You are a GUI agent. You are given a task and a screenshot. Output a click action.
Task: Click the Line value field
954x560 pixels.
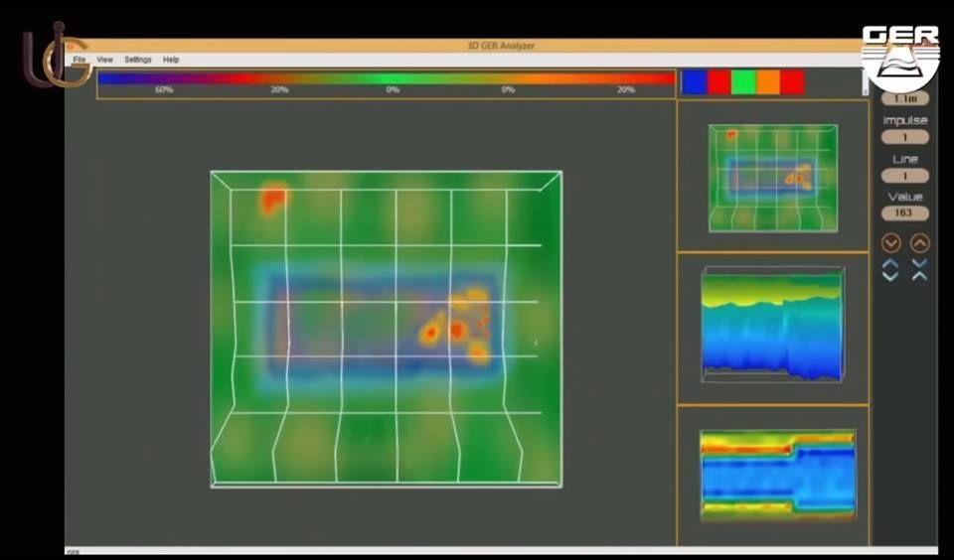click(x=905, y=176)
